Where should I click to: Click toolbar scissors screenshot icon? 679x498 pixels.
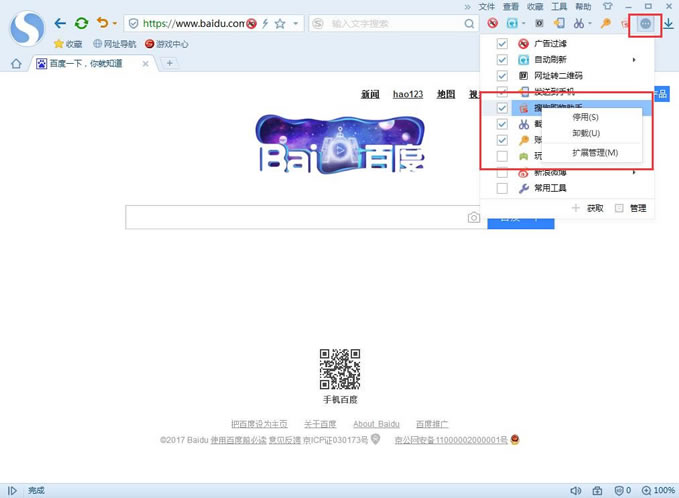[579, 23]
